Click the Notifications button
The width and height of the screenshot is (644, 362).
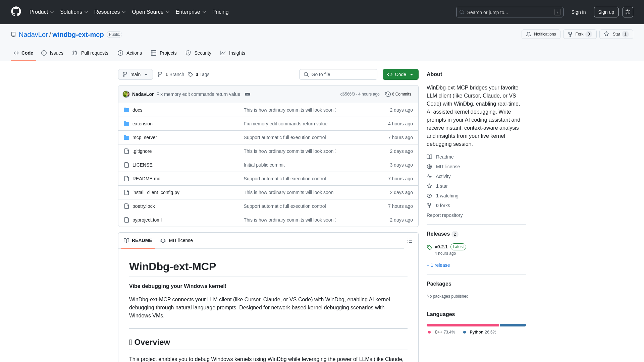click(x=541, y=34)
